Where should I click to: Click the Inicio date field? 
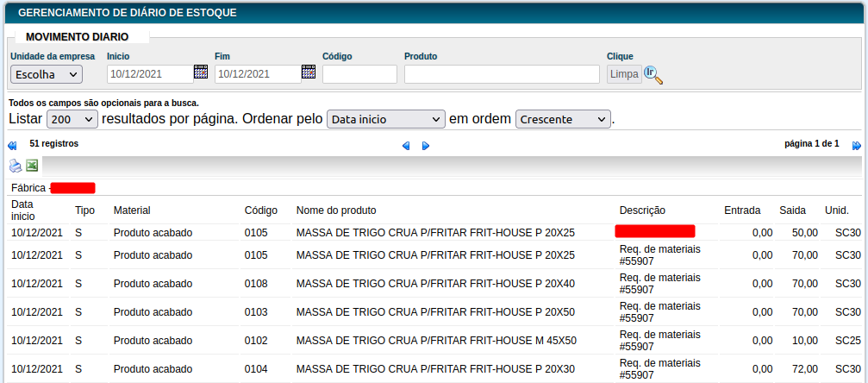[x=149, y=74]
